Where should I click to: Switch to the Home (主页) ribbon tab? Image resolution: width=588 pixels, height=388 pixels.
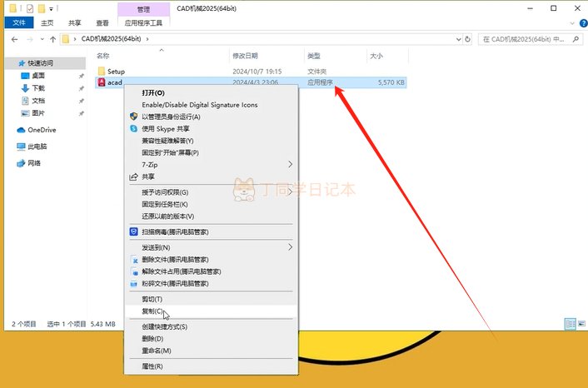(47, 22)
